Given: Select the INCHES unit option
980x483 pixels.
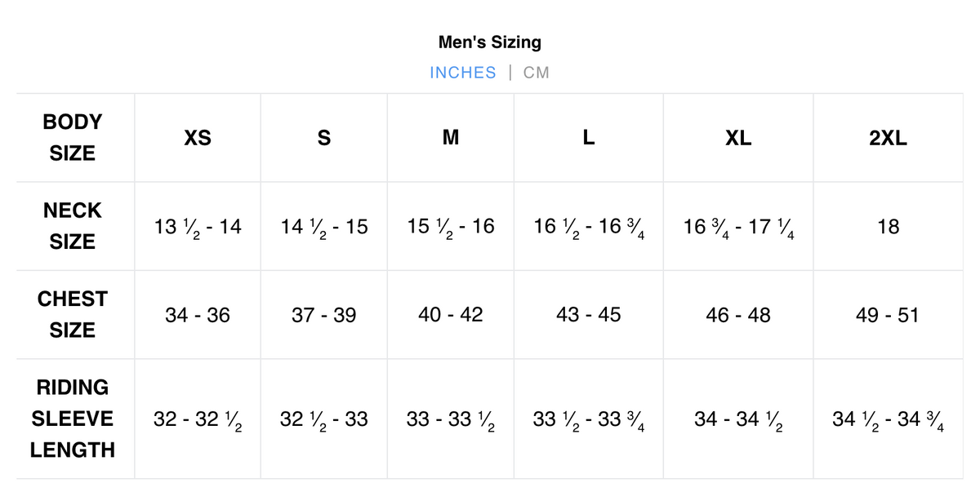Looking at the screenshot, I should (x=463, y=73).
